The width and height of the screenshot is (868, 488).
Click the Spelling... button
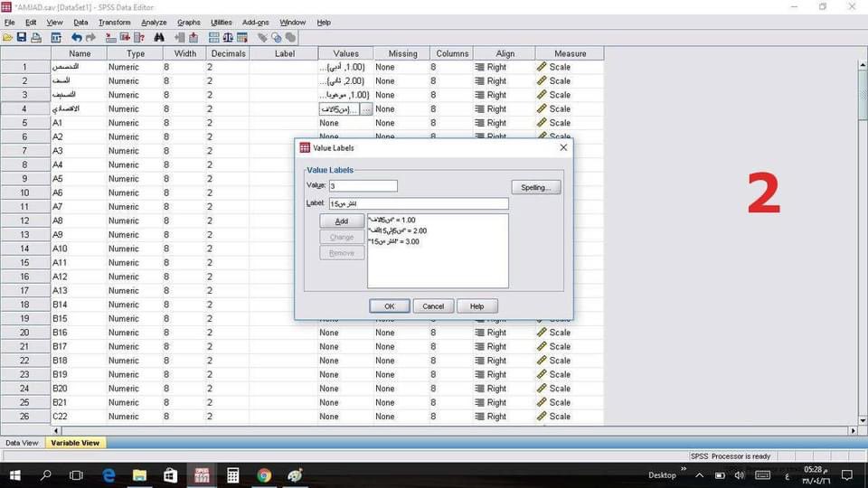(x=536, y=188)
